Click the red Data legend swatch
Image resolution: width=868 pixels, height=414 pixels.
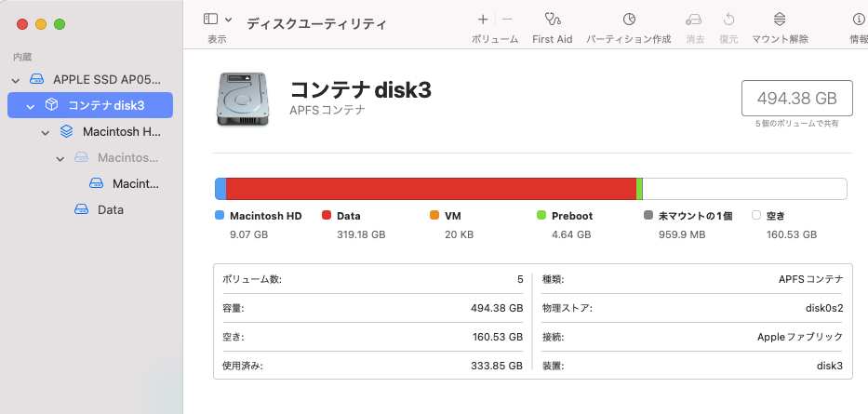point(327,216)
